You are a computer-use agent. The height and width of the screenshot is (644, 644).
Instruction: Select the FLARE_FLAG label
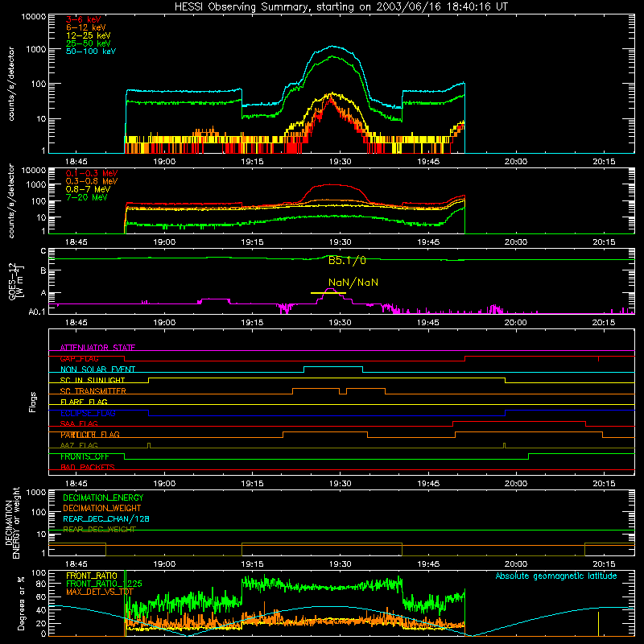84,402
